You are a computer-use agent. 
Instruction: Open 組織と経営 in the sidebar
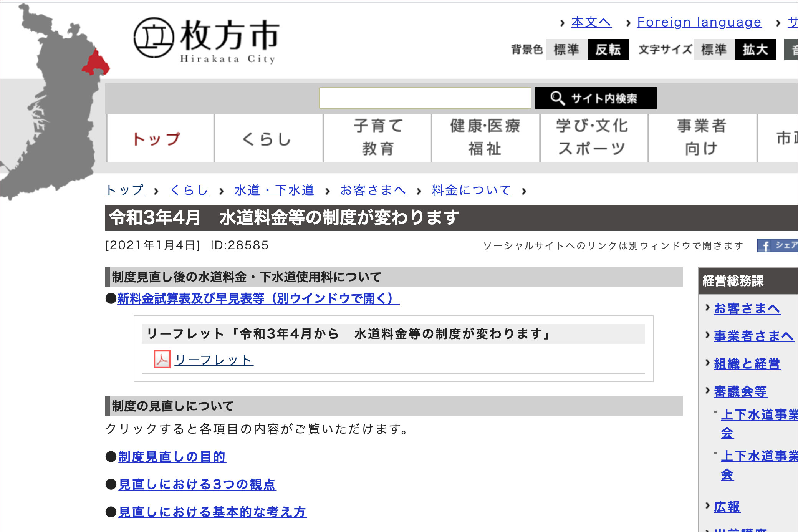747,364
